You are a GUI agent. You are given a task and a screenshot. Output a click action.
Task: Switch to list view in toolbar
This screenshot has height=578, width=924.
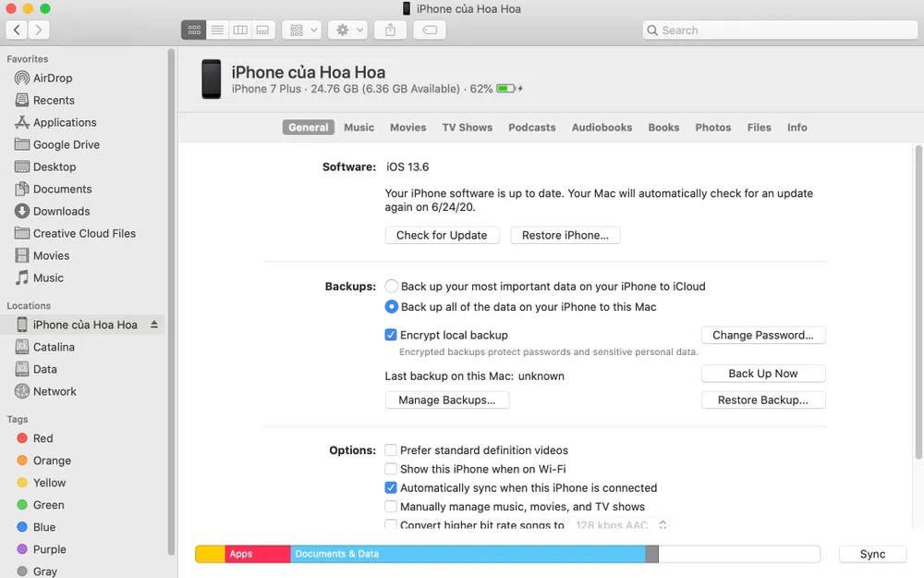click(217, 30)
